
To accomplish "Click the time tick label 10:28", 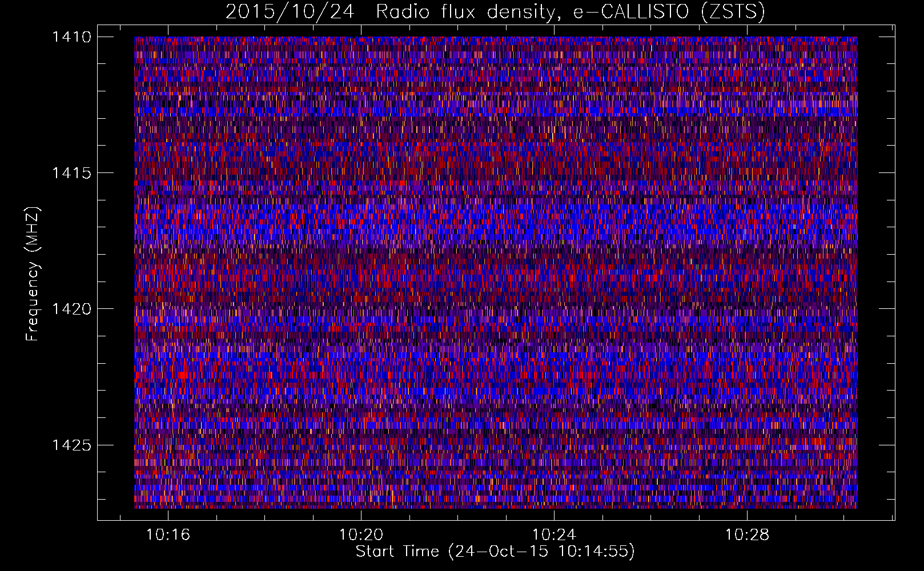I will click(747, 535).
